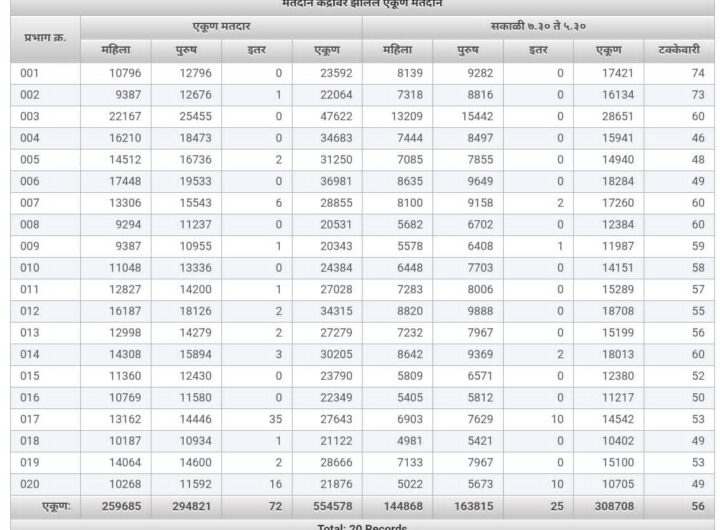Select the महिला header under एकूण मतदार
Screen dimensions: 720x530
[116, 49]
